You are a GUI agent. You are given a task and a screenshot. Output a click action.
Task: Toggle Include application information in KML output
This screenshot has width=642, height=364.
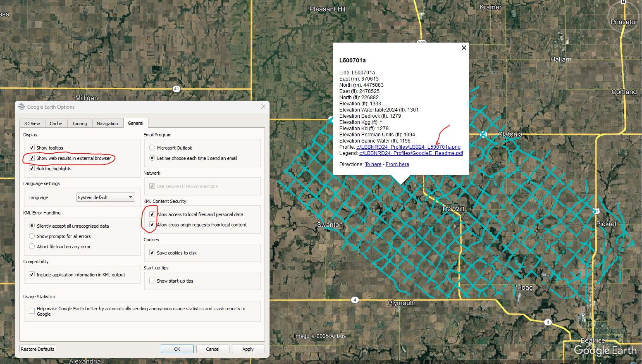tap(32, 274)
